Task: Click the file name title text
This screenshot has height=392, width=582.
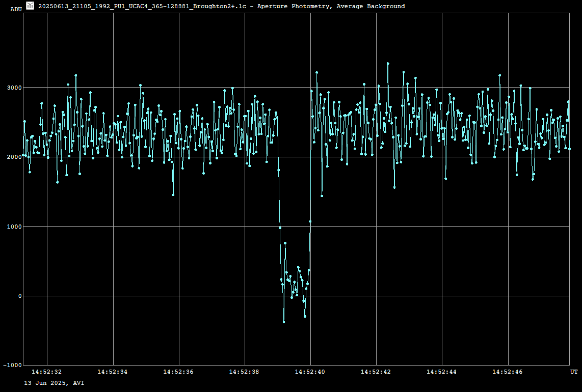Action: tap(221, 7)
